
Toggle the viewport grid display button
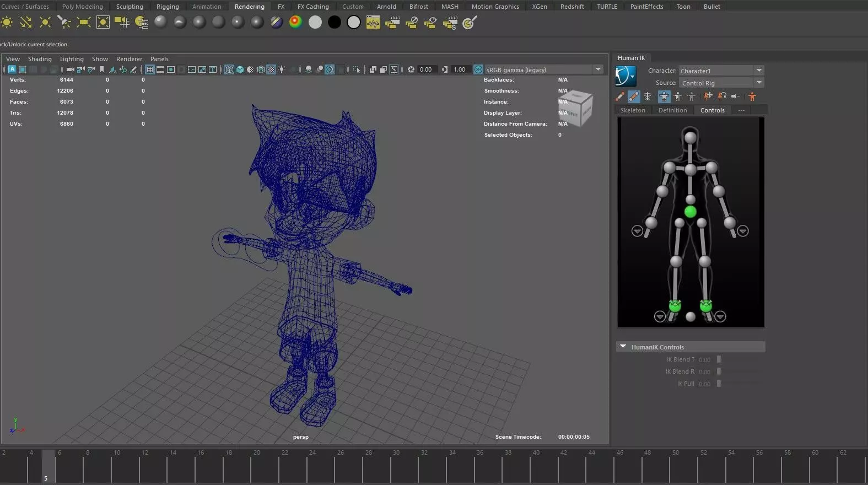[150, 69]
